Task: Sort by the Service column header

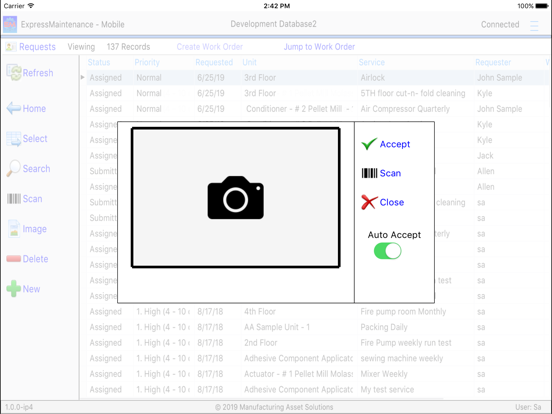Action: [x=372, y=62]
